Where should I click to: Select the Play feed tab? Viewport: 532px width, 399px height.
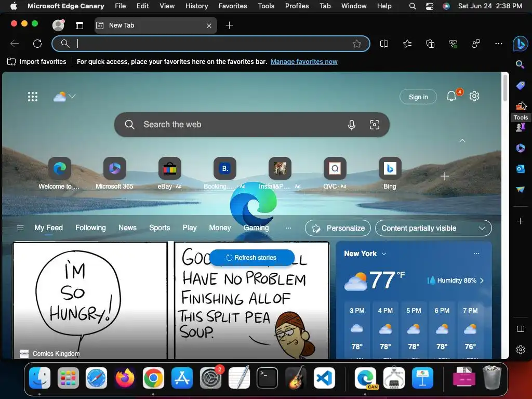[190, 228]
